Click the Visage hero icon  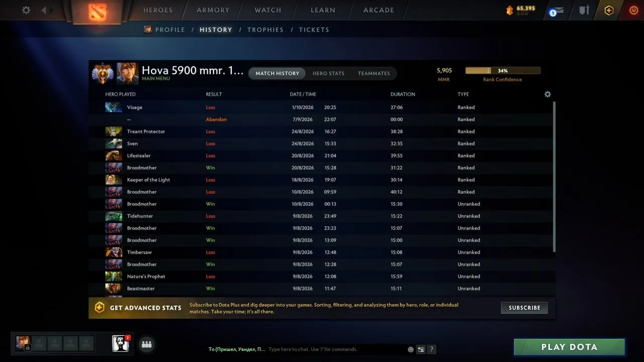click(114, 107)
